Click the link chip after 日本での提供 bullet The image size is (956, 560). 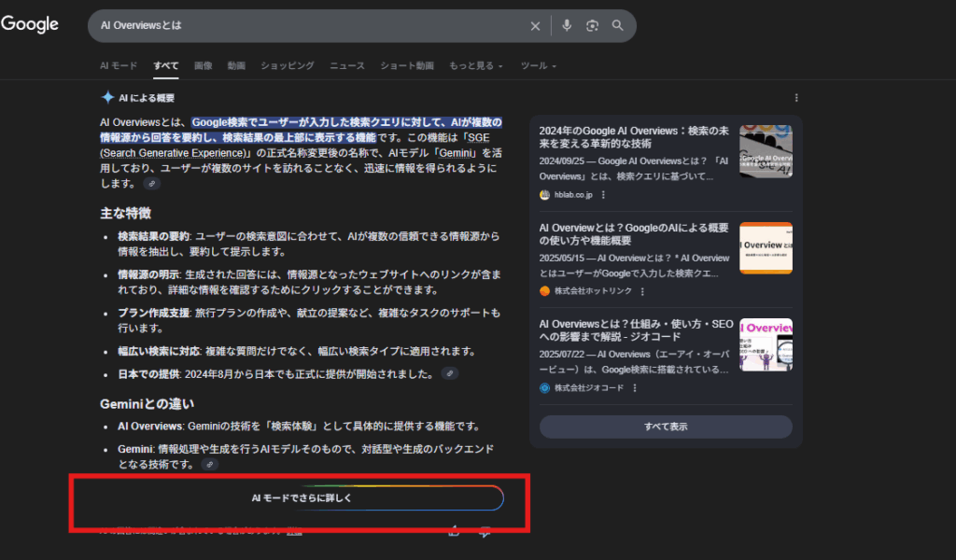pyautogui.click(x=449, y=373)
